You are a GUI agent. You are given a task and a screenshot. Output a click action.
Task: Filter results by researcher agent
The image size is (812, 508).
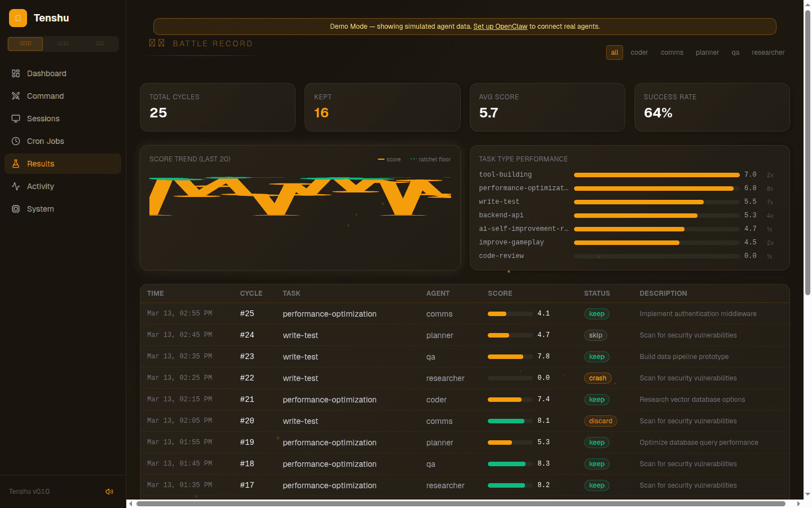[767, 52]
